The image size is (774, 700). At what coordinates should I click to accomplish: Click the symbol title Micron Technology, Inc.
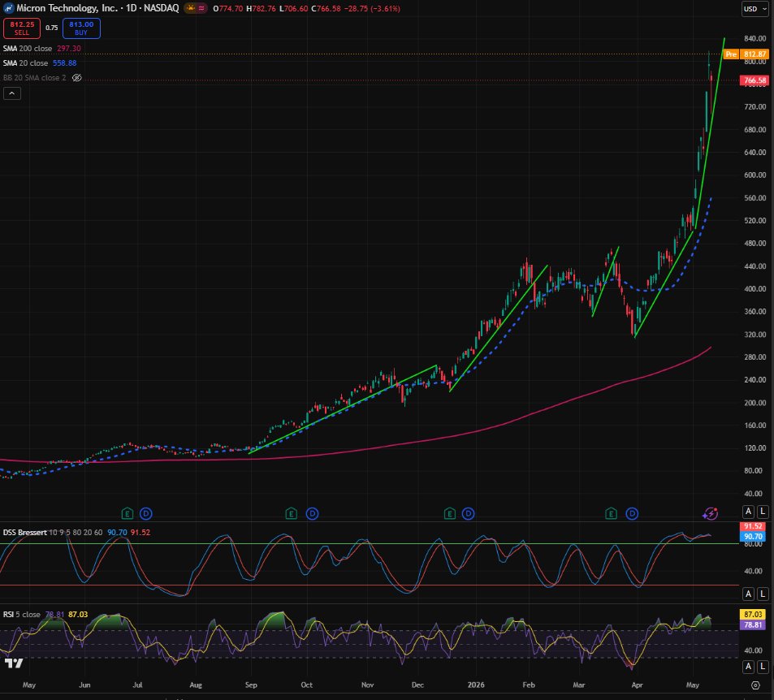67,8
